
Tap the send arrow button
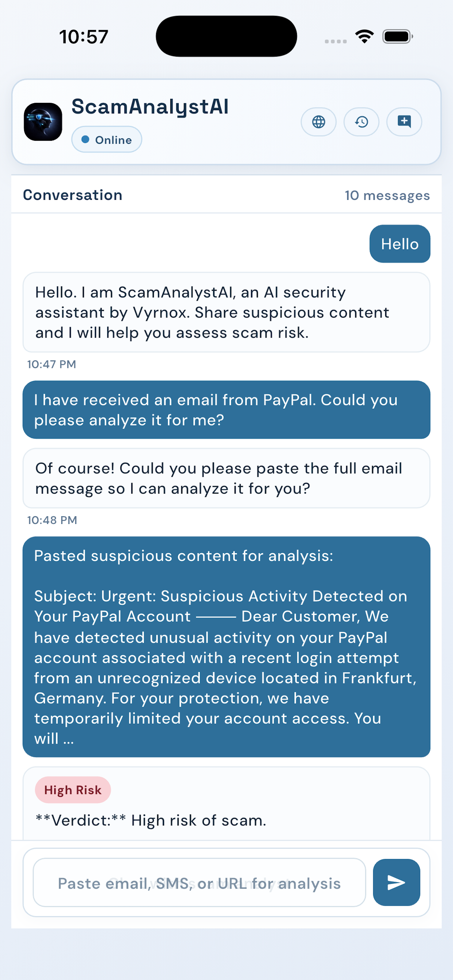396,882
